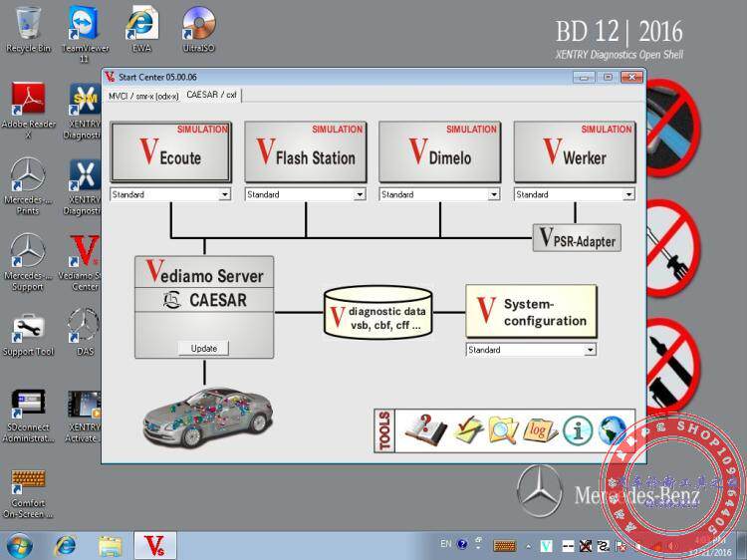Click the V tray icon

point(547,546)
